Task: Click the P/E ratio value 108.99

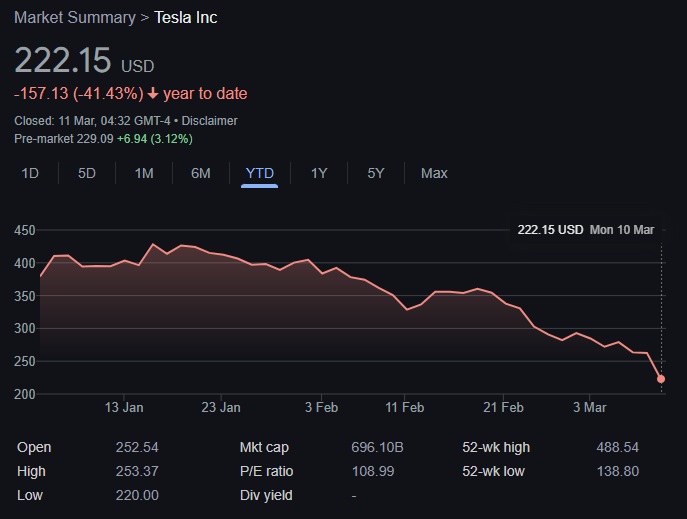Action: point(373,471)
